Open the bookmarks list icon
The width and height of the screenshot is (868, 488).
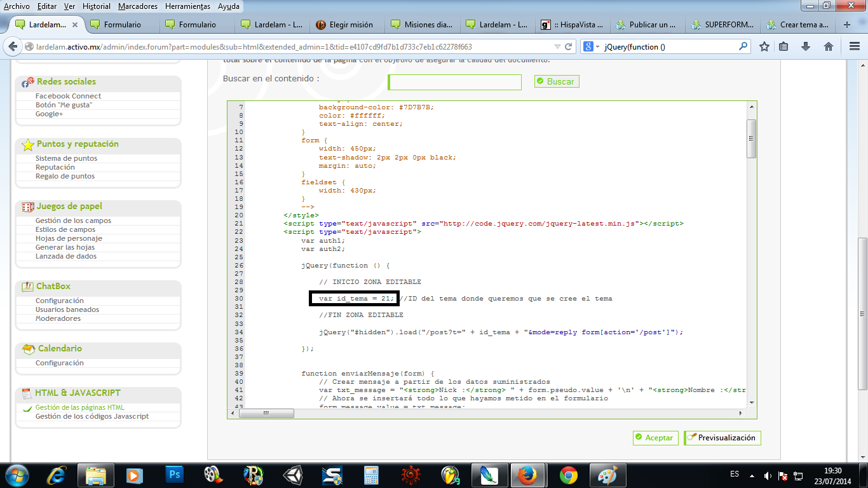[783, 46]
